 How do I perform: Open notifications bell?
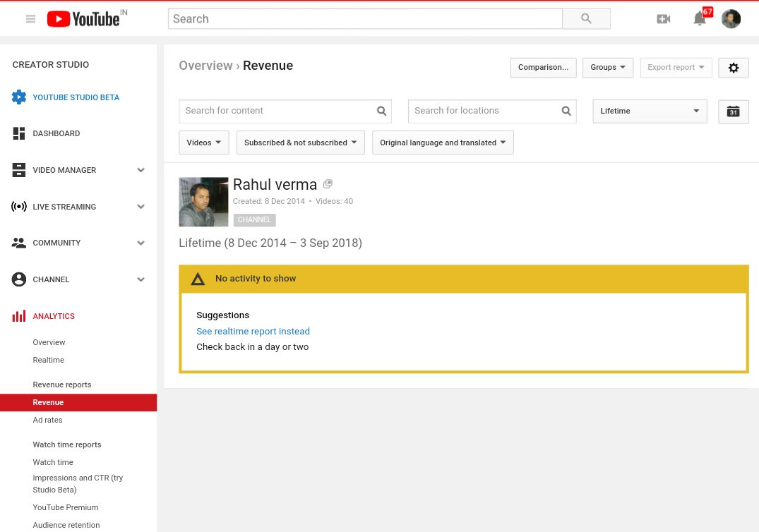[700, 19]
